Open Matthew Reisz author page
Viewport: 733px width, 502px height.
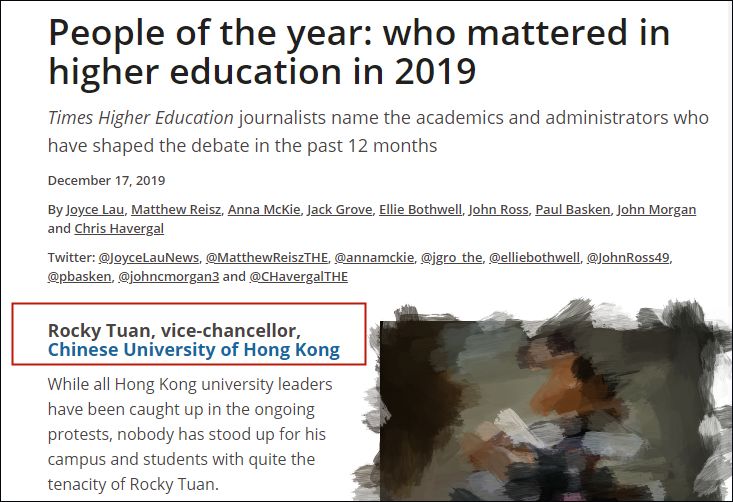(176, 209)
